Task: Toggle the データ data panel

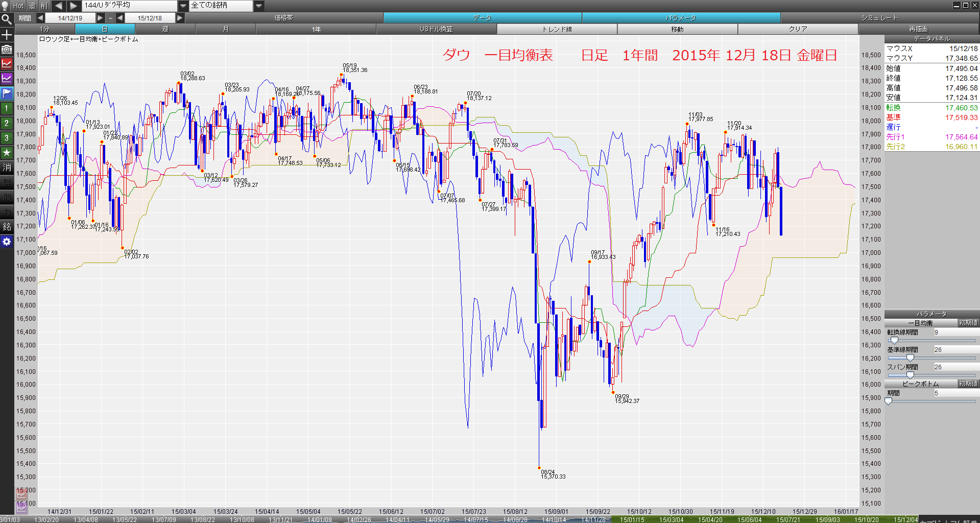Action: (482, 18)
